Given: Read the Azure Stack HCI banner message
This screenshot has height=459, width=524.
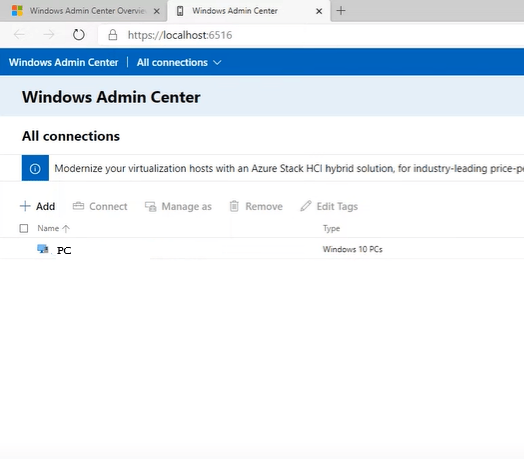Looking at the screenshot, I should point(289,168).
